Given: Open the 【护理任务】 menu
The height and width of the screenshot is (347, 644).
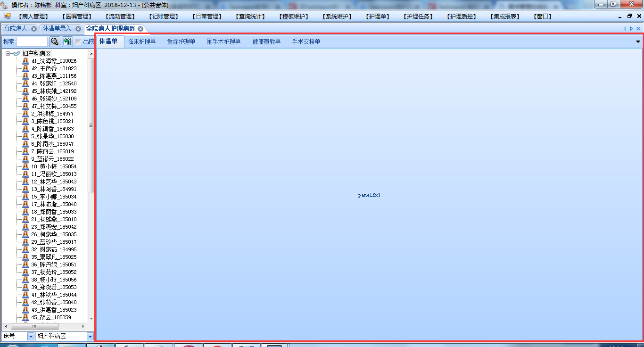Looking at the screenshot, I should coord(418,17).
